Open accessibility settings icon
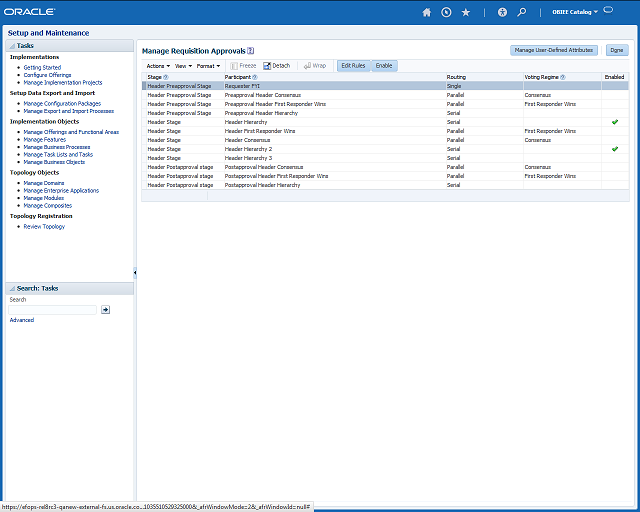 tap(502, 12)
